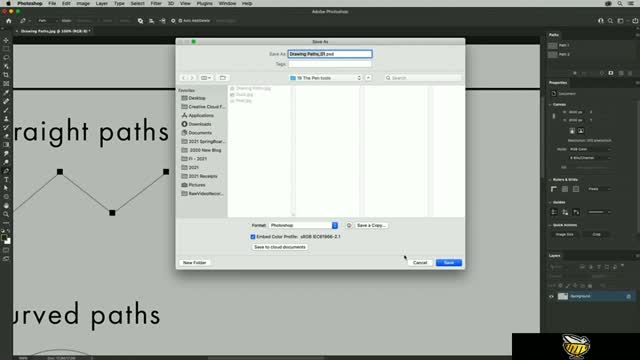Open the bit depth dropdown 8 Bits/Channel
This screenshot has height=360, width=640.
click(x=590, y=158)
